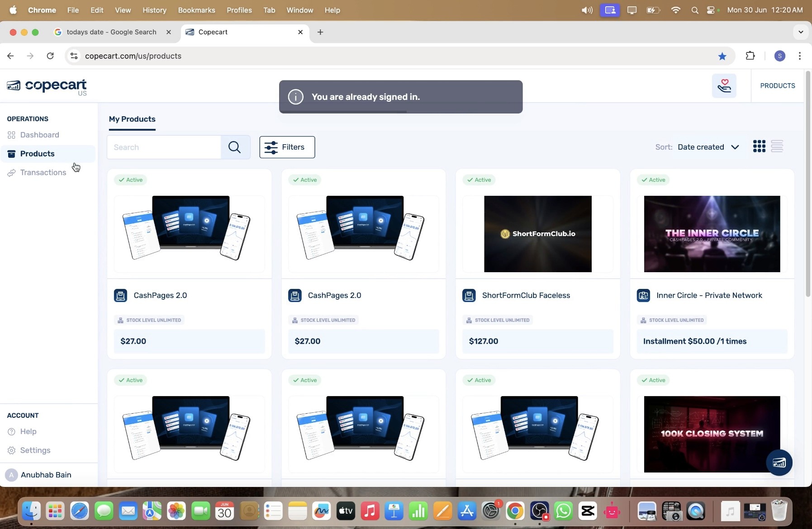The width and height of the screenshot is (812, 529).
Task: Click the Help question mark icon
Action: pyautogui.click(x=11, y=432)
